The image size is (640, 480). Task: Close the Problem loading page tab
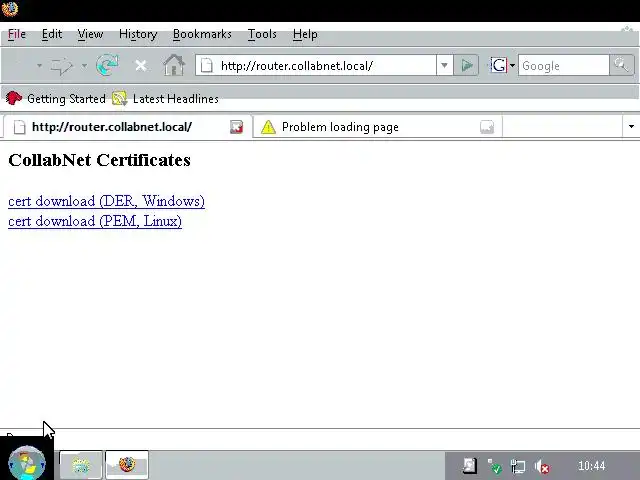coord(487,127)
